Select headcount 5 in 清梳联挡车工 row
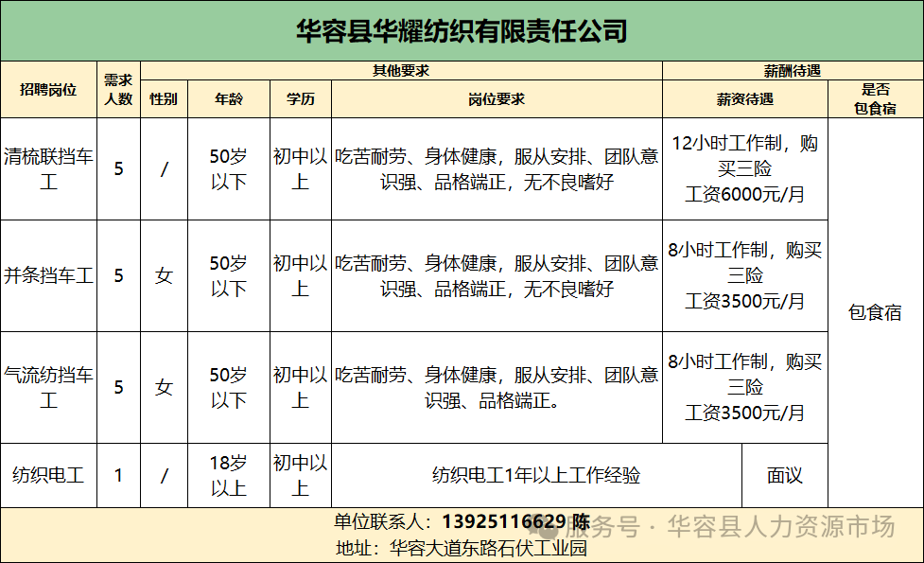This screenshot has height=563, width=924. click(118, 169)
